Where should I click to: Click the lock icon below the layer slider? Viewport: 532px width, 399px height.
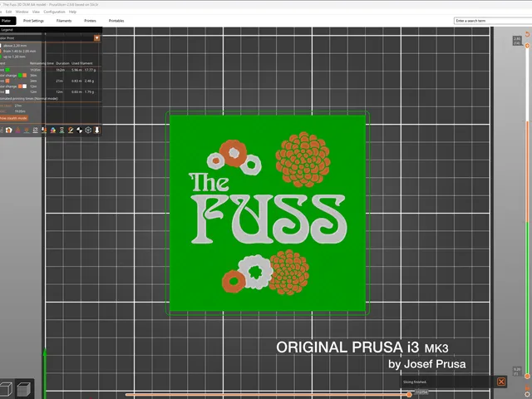pos(527,388)
